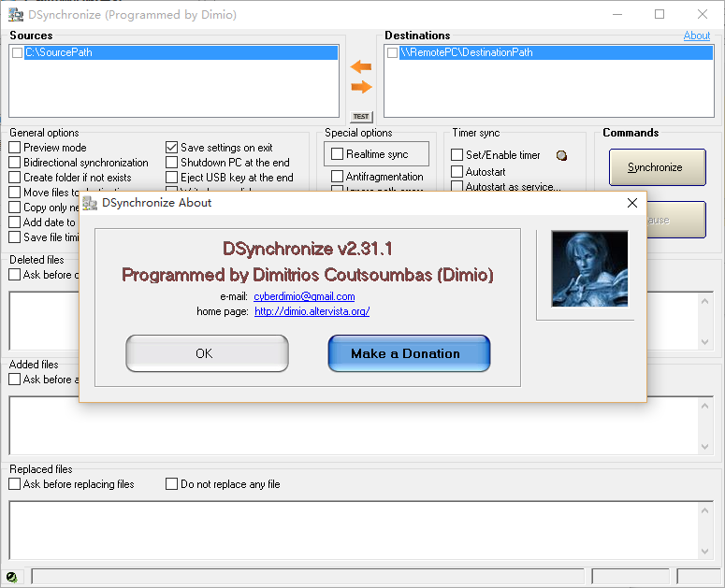Click the status icon in bottom-left corner
Image resolution: width=725 pixels, height=588 pixels.
coord(11,577)
